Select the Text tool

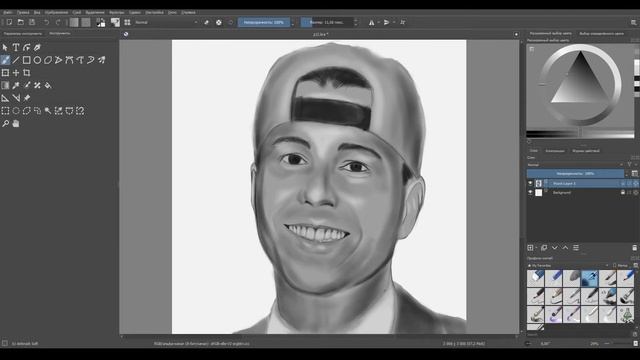click(16, 48)
